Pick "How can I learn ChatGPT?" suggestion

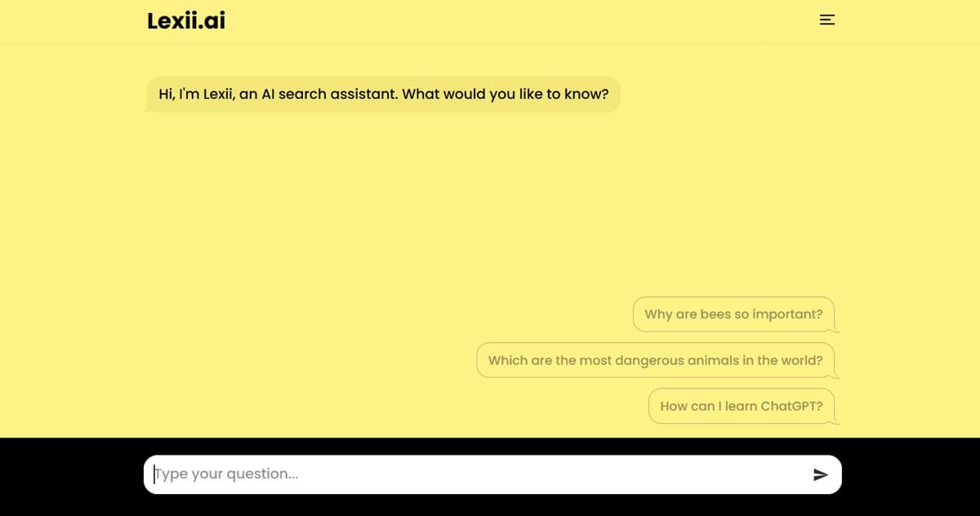click(x=742, y=406)
